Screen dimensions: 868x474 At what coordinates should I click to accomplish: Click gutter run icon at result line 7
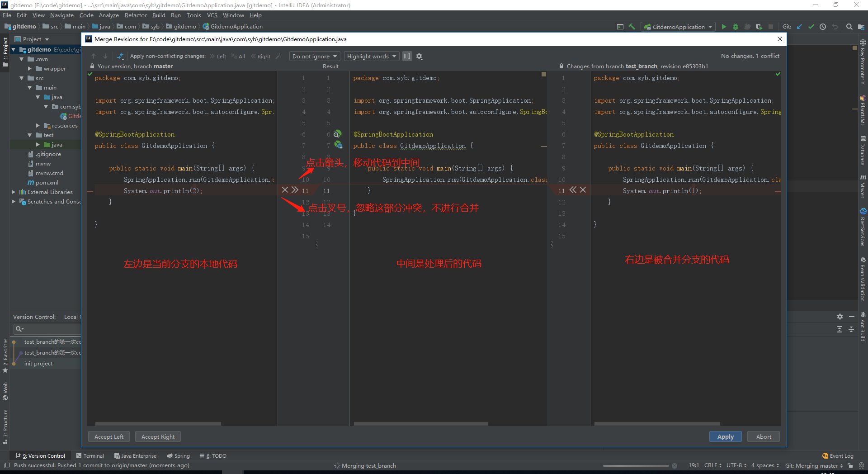click(x=338, y=145)
